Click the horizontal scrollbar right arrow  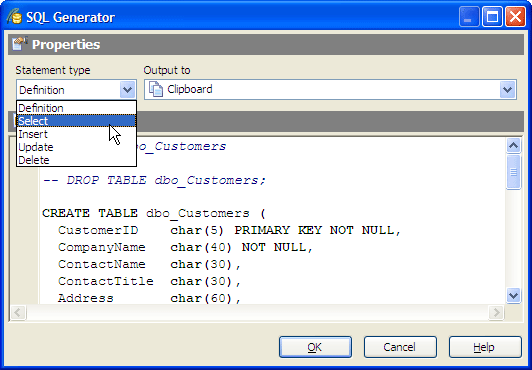coord(496,312)
